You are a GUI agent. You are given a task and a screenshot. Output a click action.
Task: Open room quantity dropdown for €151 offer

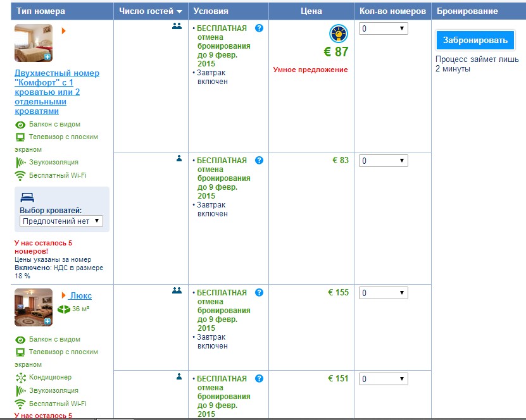383,379
